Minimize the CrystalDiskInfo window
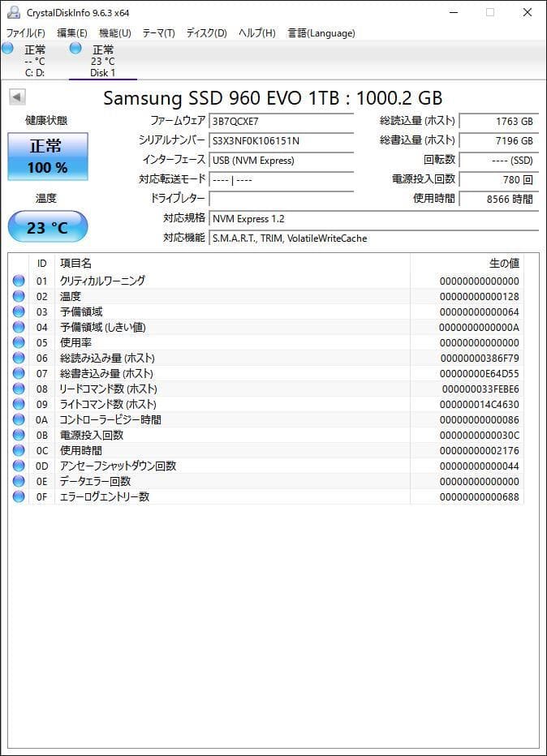This screenshot has width=547, height=756. (454, 12)
